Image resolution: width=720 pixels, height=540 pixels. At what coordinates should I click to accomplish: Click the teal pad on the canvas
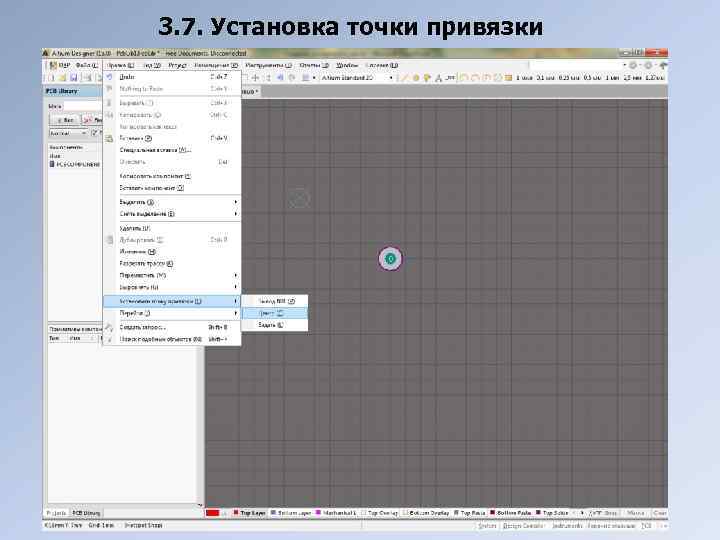click(x=390, y=259)
